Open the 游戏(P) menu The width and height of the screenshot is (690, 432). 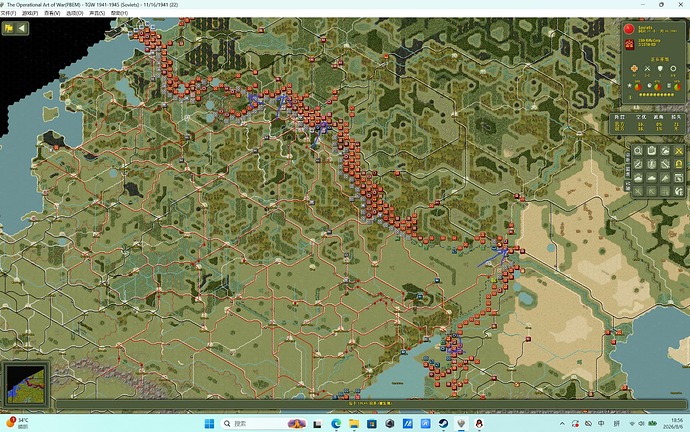click(x=30, y=13)
